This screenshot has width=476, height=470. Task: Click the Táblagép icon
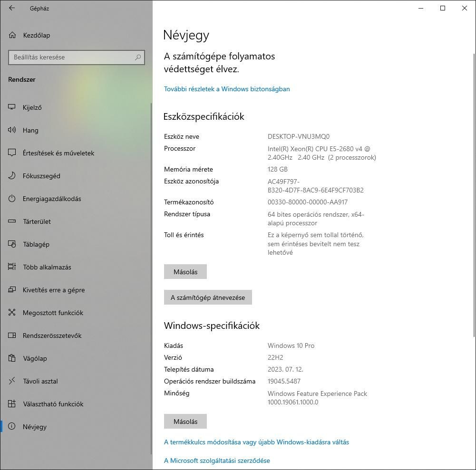[x=12, y=244]
